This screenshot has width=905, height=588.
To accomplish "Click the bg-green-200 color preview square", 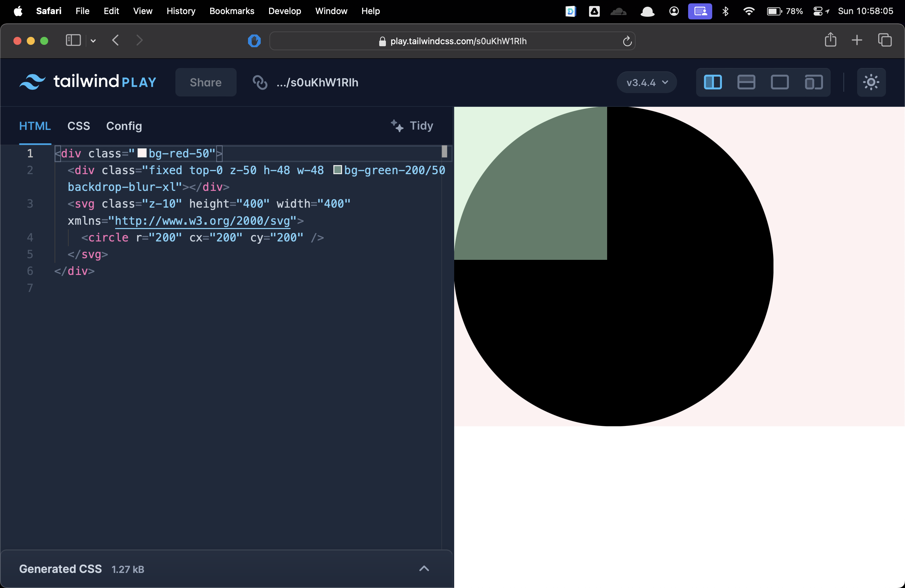I will [x=337, y=170].
